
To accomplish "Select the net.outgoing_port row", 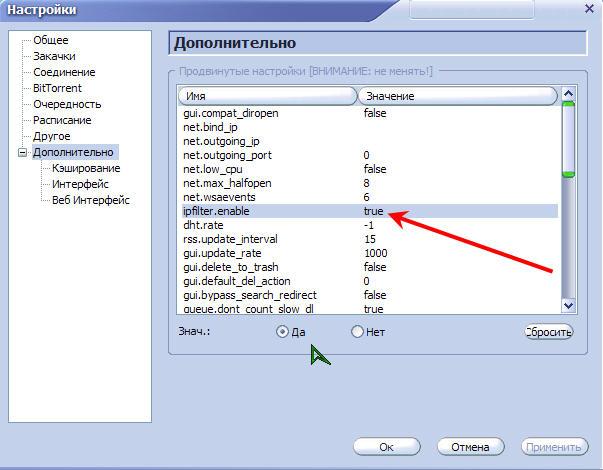I will click(x=370, y=155).
